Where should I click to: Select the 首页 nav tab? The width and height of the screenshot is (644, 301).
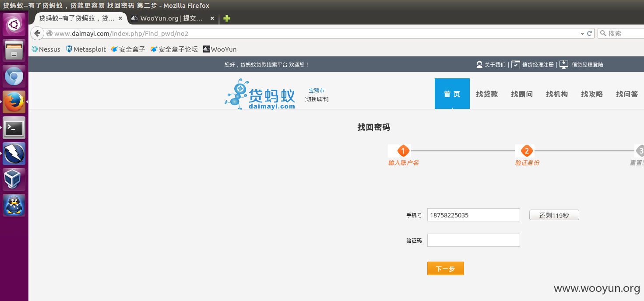click(x=452, y=94)
